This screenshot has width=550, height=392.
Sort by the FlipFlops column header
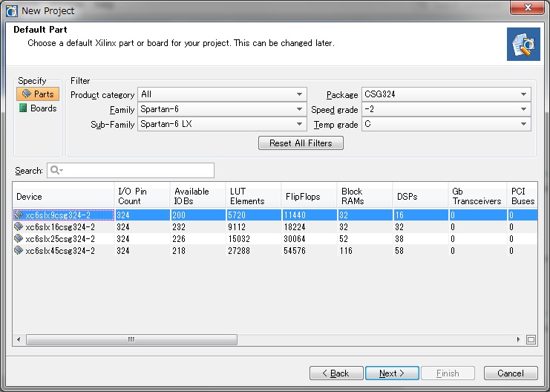coord(310,196)
